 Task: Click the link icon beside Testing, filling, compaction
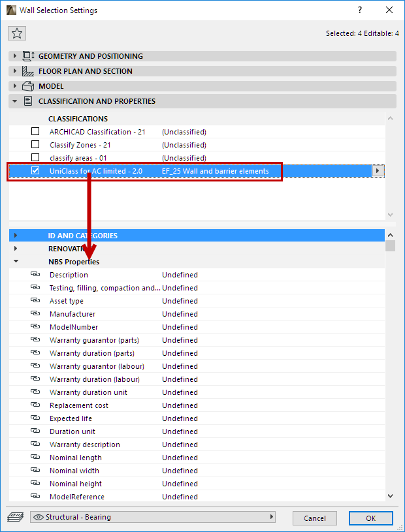tap(35, 288)
